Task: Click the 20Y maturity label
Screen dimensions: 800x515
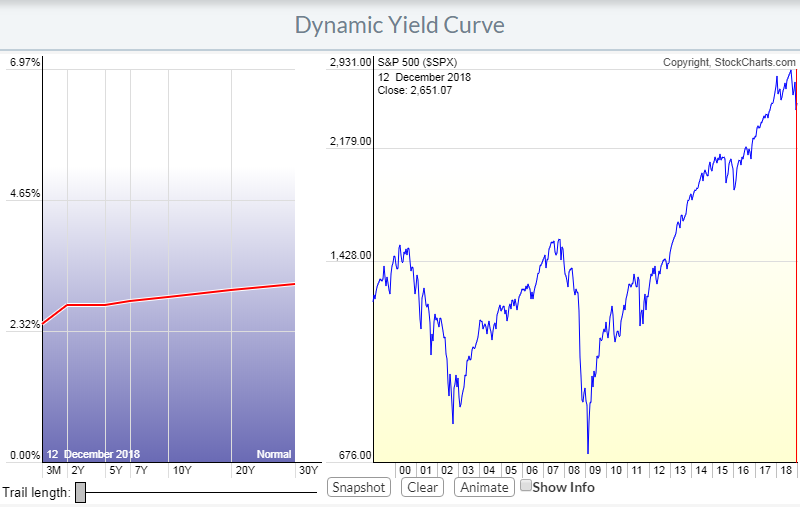Action: (244, 470)
